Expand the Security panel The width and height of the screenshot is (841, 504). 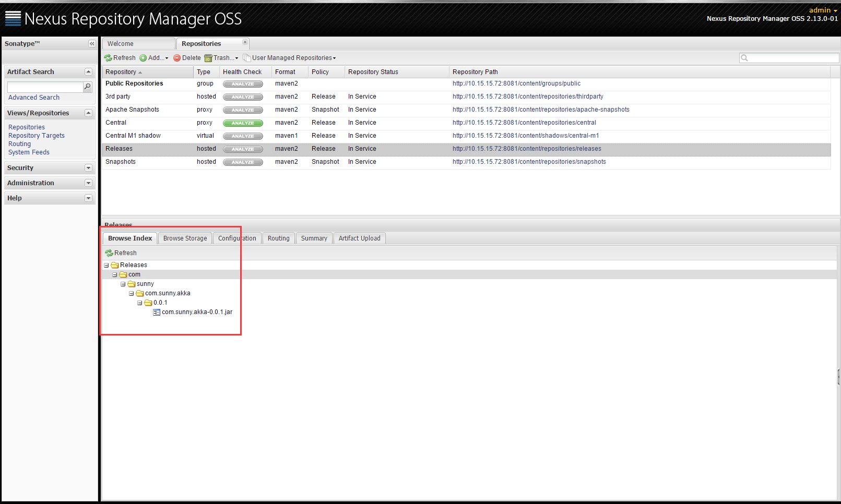point(88,168)
